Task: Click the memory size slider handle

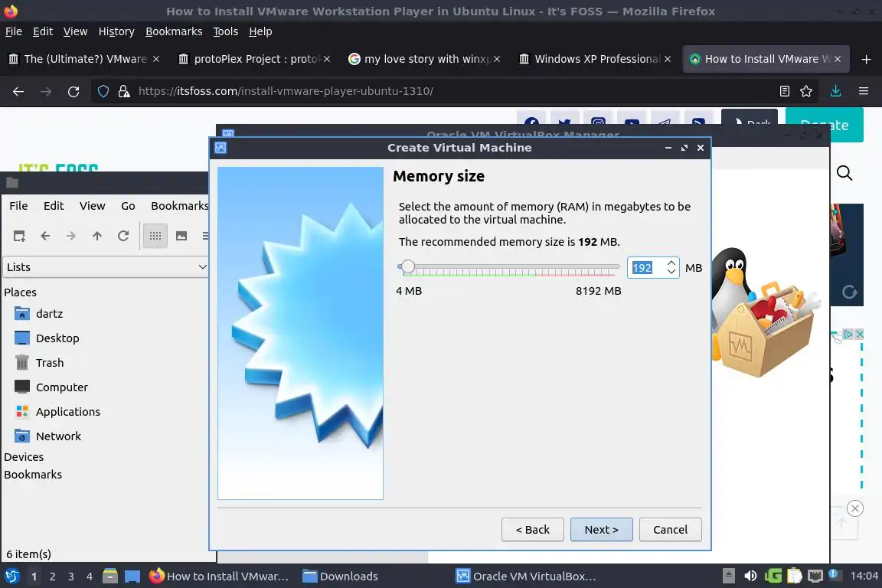Action: (x=408, y=266)
